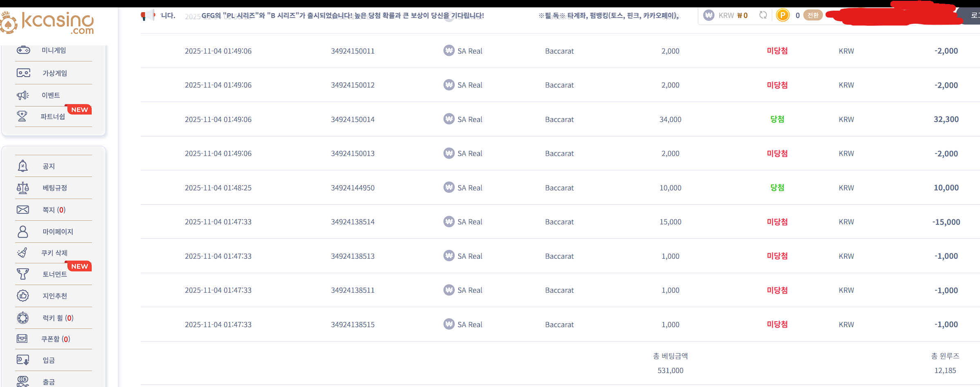
Task: Open the messages envelope icon
Action: [x=23, y=210]
